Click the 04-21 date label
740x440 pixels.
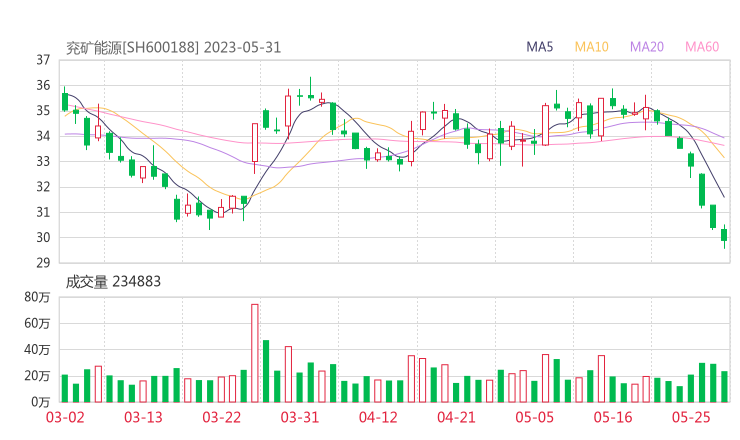pos(456,417)
